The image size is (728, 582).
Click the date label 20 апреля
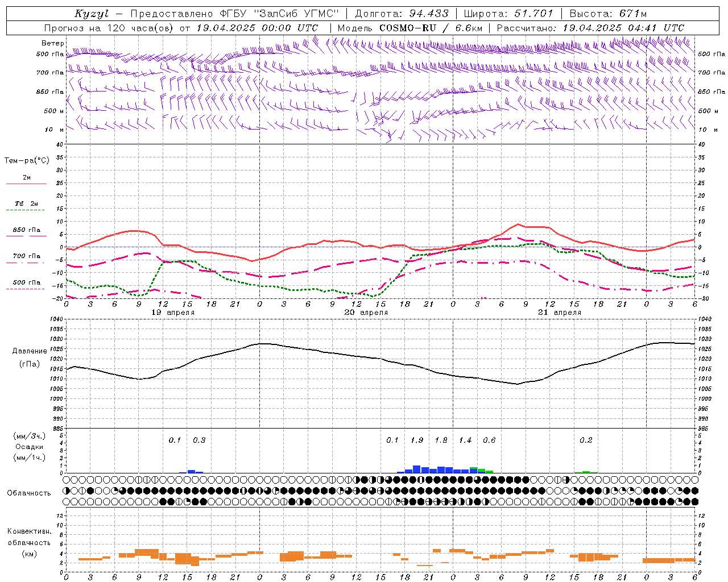point(366,313)
